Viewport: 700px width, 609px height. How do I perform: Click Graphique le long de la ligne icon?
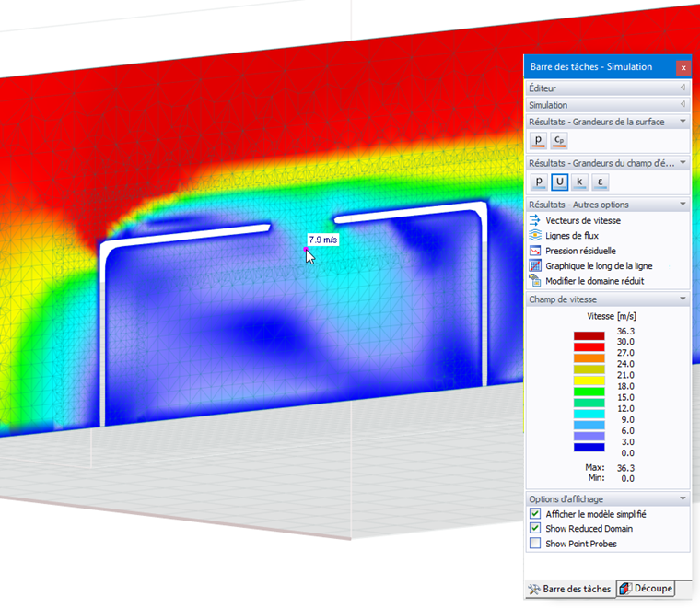point(535,265)
